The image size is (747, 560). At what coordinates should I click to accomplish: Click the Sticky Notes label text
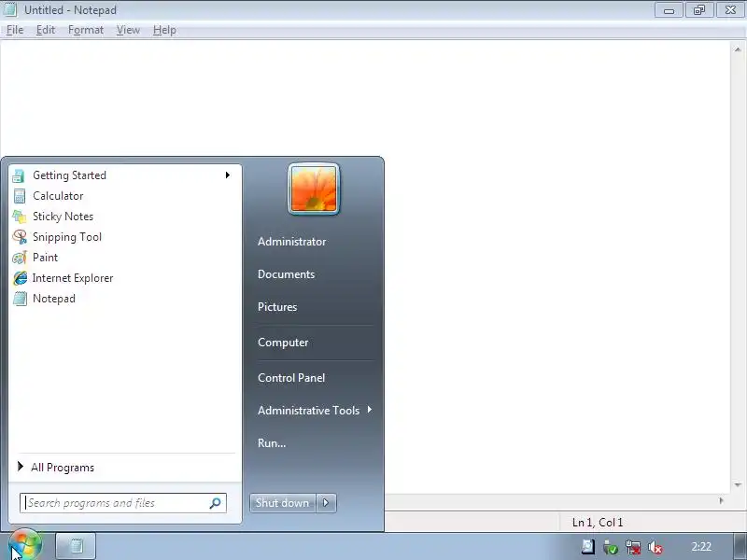(63, 217)
